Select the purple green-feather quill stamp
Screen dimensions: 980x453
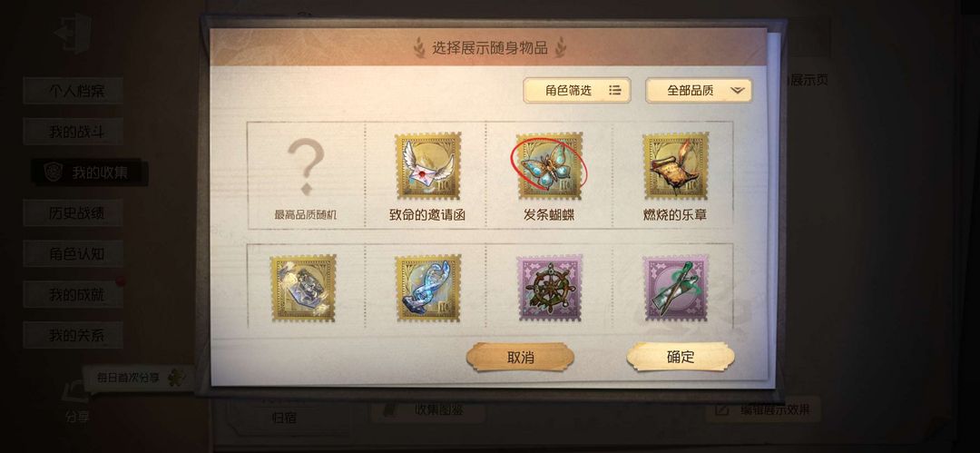point(676,288)
